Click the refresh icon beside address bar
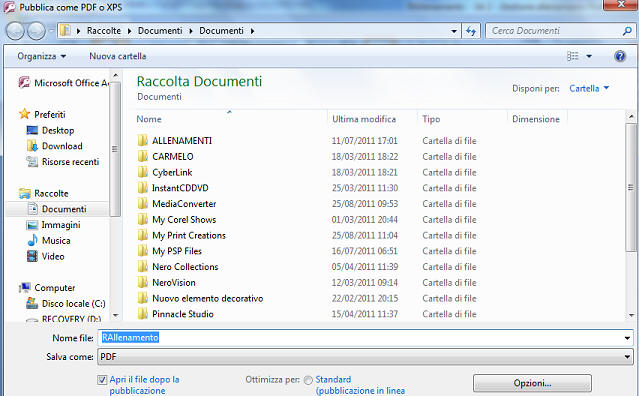The width and height of the screenshot is (639, 396). tap(471, 31)
